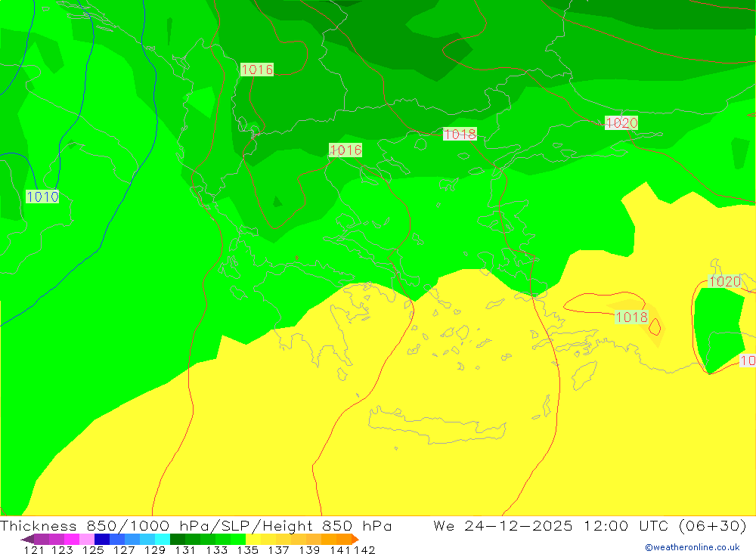The width and height of the screenshot is (756, 554).
Task: Click the We 24-12-2025 12:00 UTC date text
Action: pos(590,525)
